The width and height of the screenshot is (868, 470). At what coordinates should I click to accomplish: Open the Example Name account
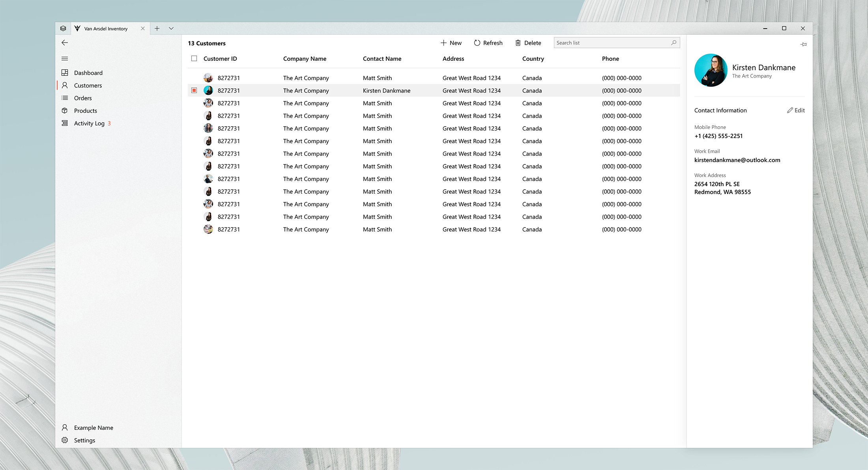[94, 427]
